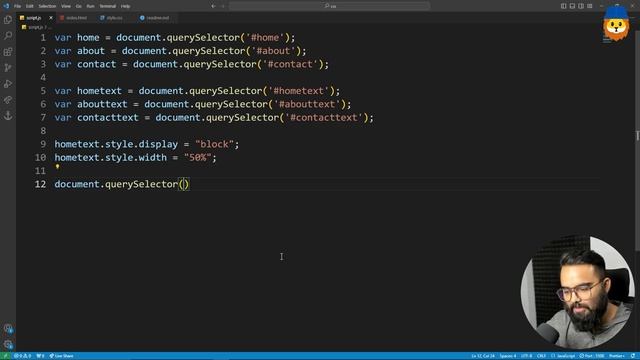The width and height of the screenshot is (640, 360).
Task: Click the Prettier status bar item
Action: pos(617,356)
